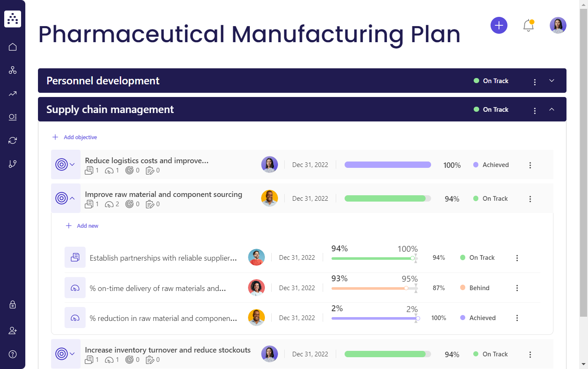
Task: Open options menu for Reduce logistics objective
Action: tap(530, 165)
